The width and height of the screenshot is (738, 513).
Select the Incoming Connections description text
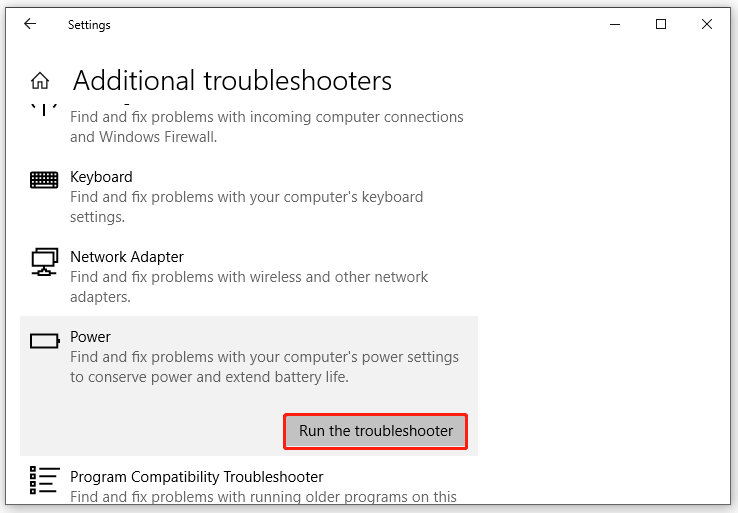pos(266,127)
